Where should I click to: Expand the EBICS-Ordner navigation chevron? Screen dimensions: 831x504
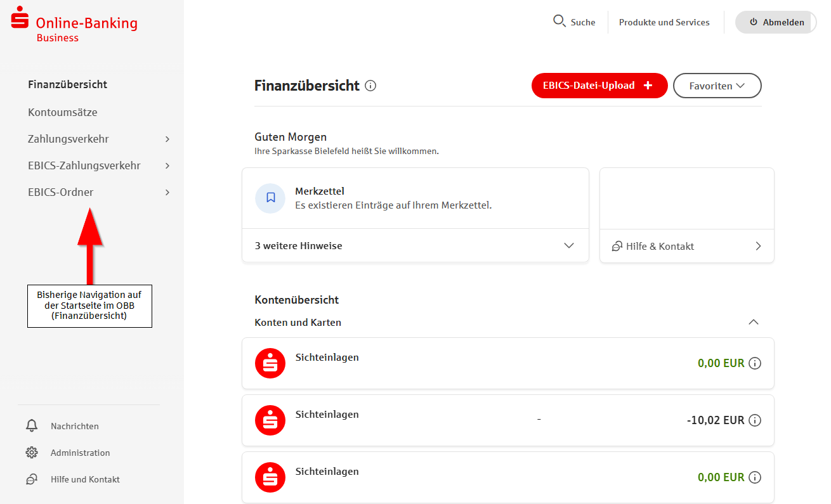(x=167, y=192)
